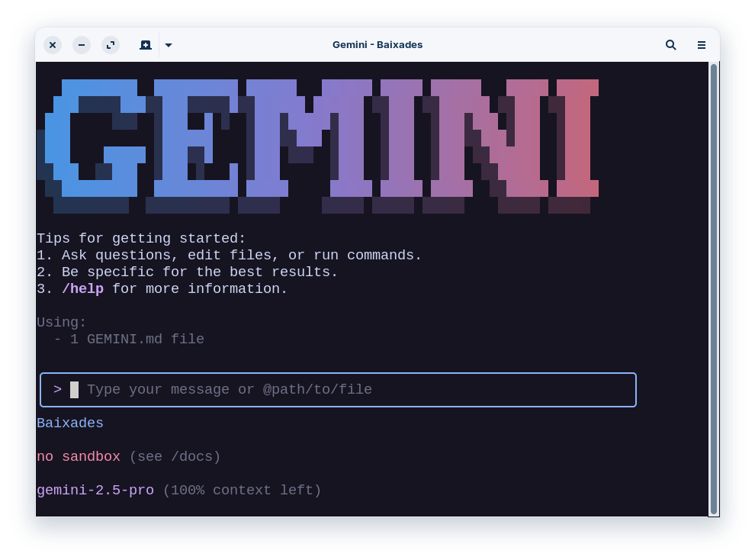
Task: Click the GEMINI ASCII art banner
Action: pyautogui.click(x=318, y=146)
